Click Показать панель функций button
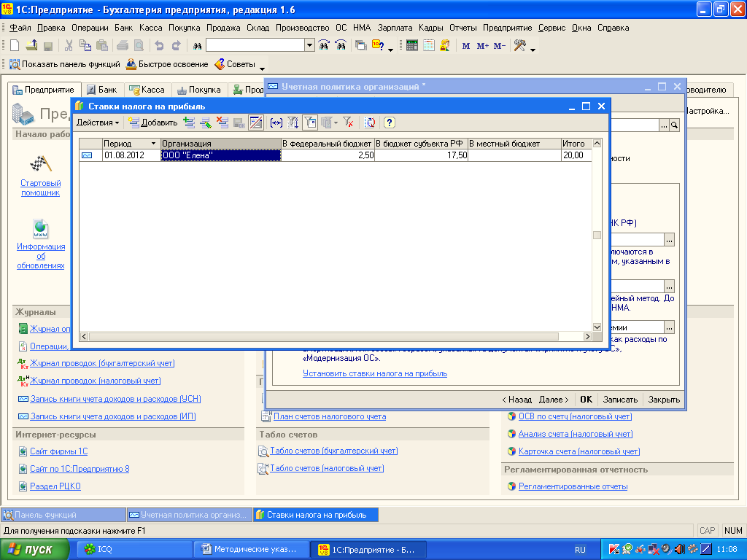747x560 pixels. pyautogui.click(x=65, y=64)
